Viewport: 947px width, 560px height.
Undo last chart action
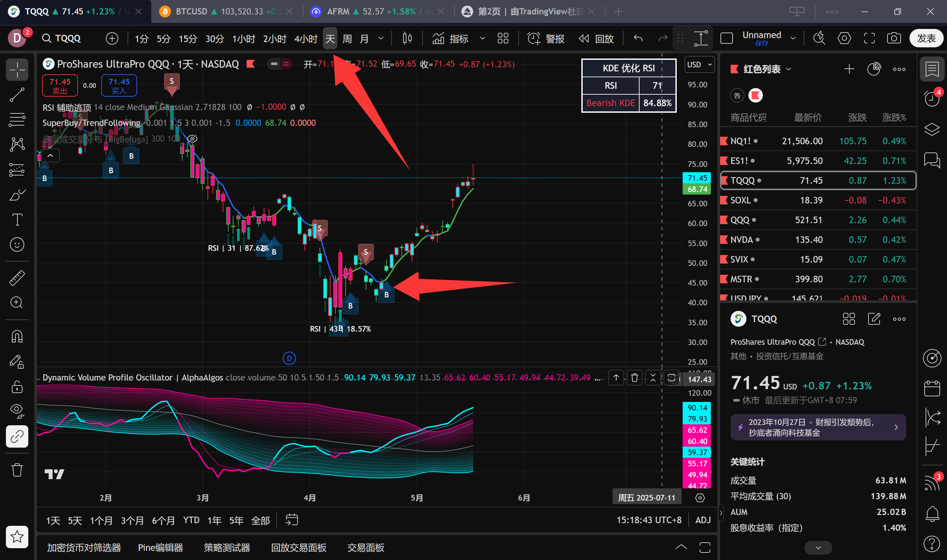[x=638, y=38]
